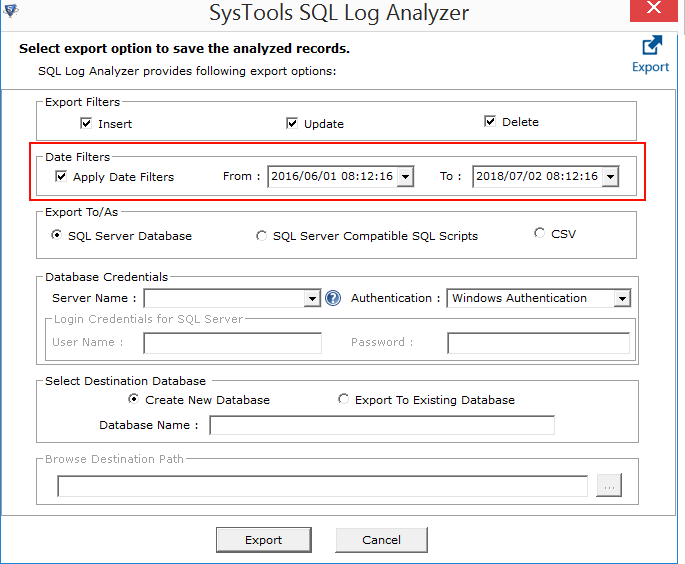Open the Server Name help icon
This screenshot has height=564, width=685.
[x=333, y=298]
